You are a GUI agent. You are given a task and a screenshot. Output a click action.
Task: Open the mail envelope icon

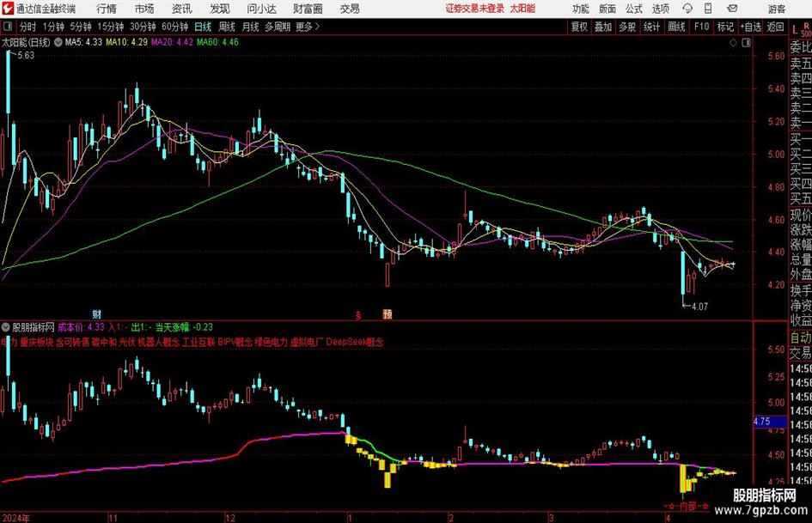732,9
